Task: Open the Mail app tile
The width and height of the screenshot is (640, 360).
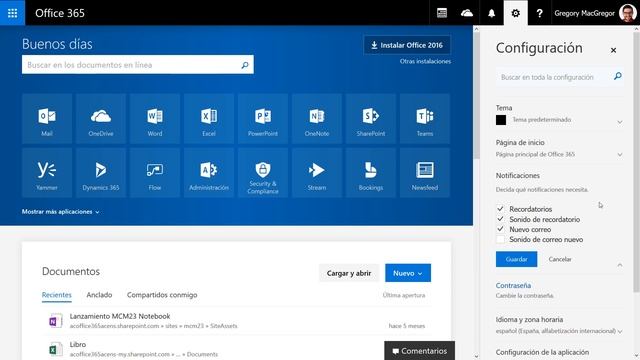Action: point(47,119)
